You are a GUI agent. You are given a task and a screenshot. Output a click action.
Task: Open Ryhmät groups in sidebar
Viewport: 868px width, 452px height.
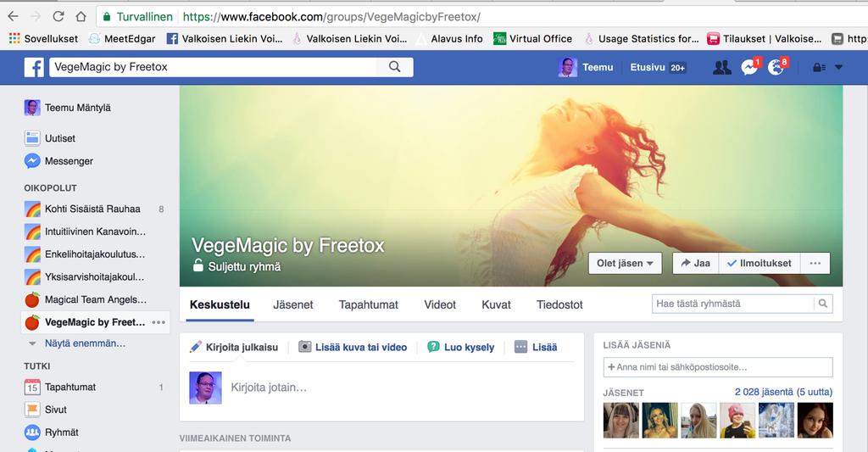coord(52,432)
